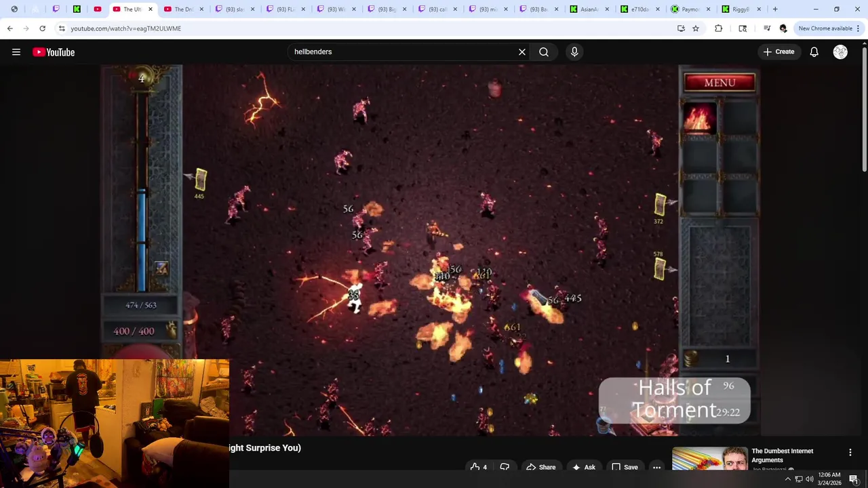Screen dimensions: 868x488
Task: Clear the hellbenders search text with X
Action: (522, 52)
